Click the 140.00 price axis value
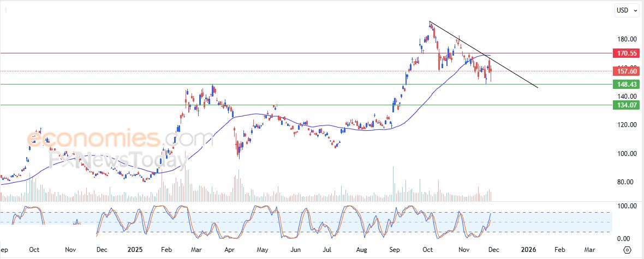The height and width of the screenshot is (259, 644). pyautogui.click(x=626, y=97)
